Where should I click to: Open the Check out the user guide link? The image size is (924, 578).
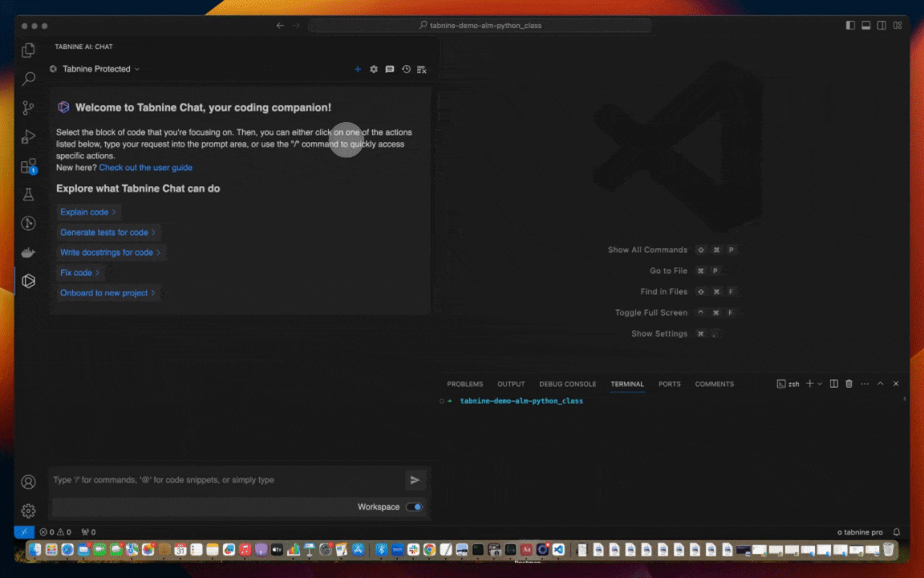[146, 168]
